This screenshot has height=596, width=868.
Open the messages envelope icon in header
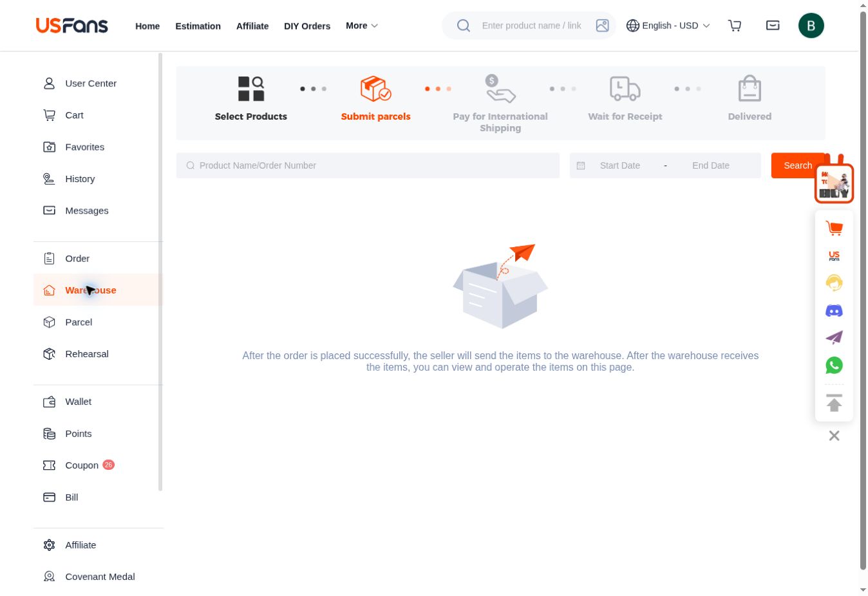coord(773,26)
